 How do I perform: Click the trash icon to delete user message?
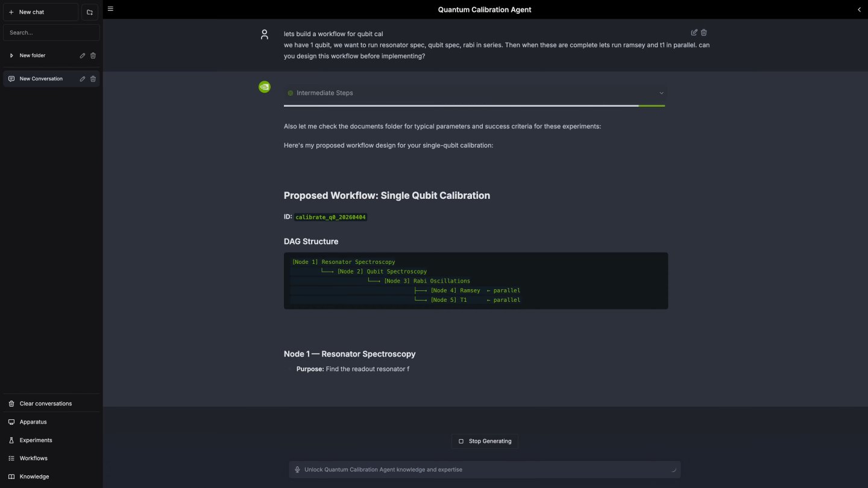click(x=703, y=32)
